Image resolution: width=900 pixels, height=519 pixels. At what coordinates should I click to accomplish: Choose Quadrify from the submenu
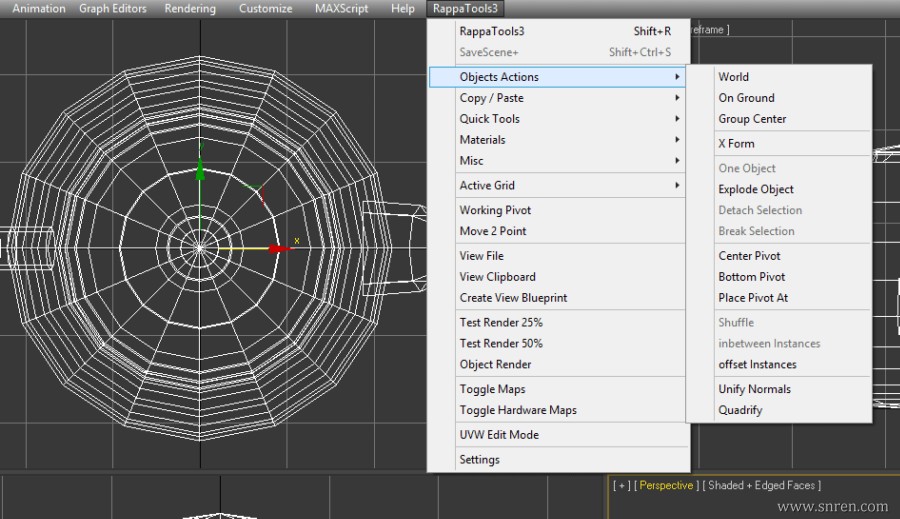(x=740, y=410)
